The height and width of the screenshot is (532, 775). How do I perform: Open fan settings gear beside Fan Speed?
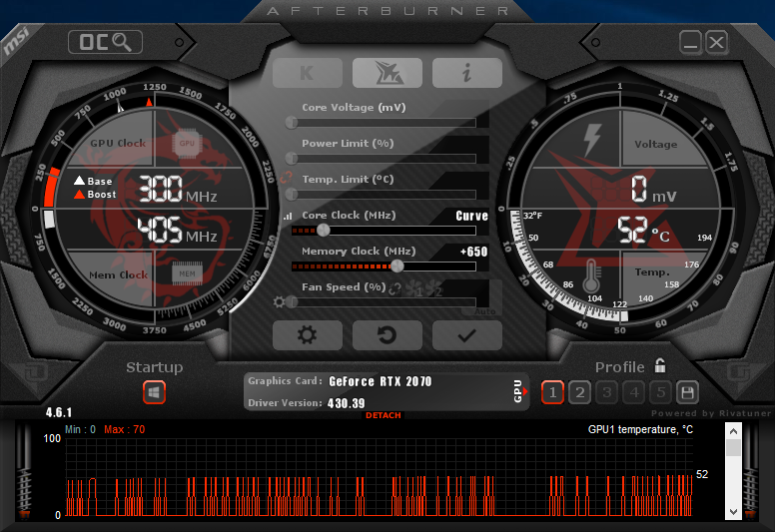279,301
